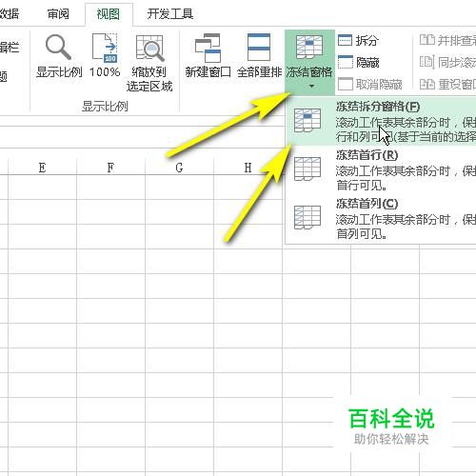Open the 显示比例 zoom magnifier button
This screenshot has width=476, height=476.
click(59, 56)
